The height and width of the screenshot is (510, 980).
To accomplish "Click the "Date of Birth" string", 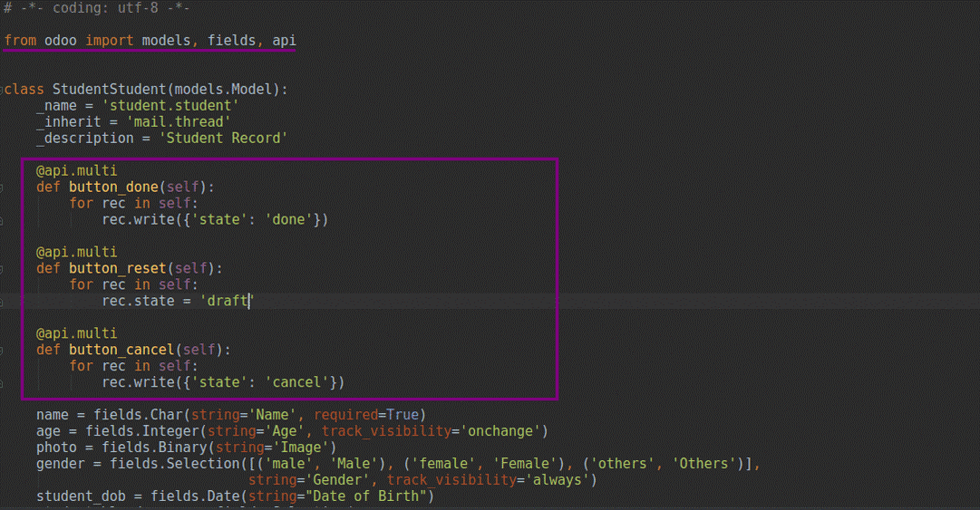I will click(x=365, y=496).
